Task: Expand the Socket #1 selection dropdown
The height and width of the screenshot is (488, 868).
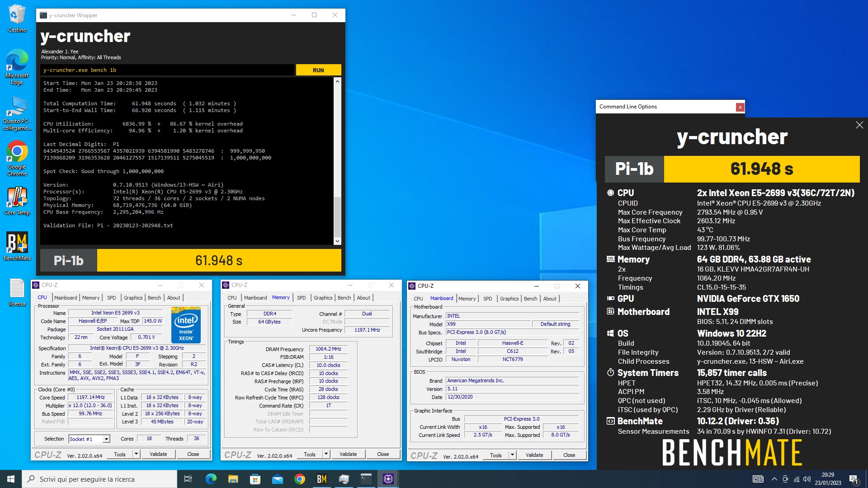Action: [106, 439]
